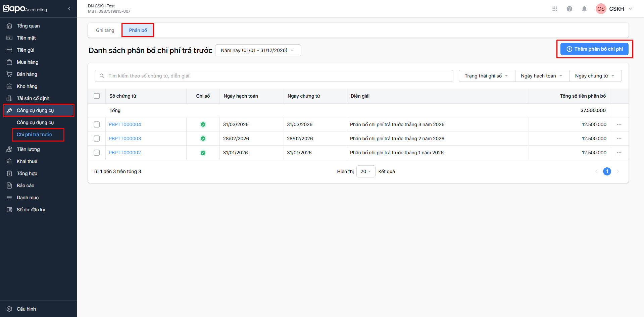Open Tài sản cố định in sidebar
Image resolution: width=644 pixels, height=317 pixels.
33,98
